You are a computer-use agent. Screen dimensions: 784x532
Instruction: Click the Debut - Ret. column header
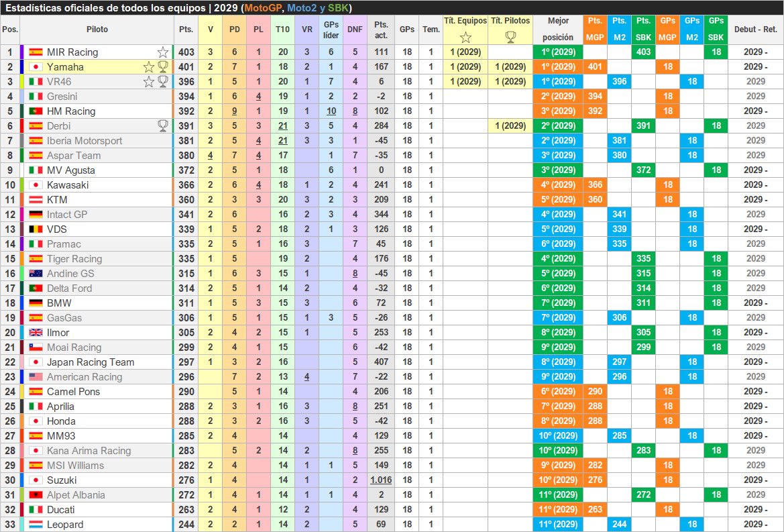coord(756,30)
